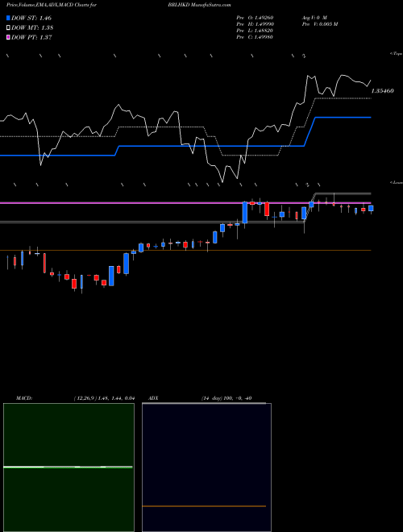Click the 1.35460 price label

click(383, 91)
